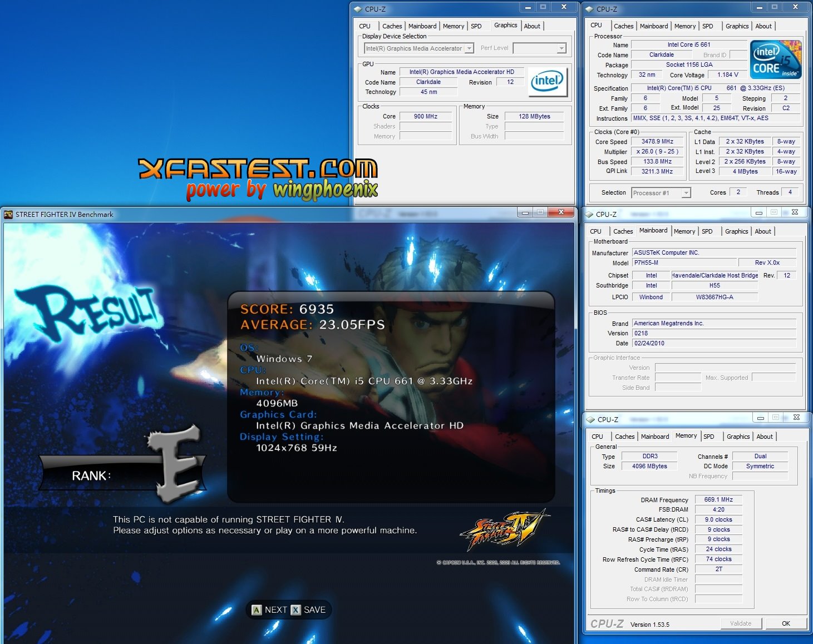Click the CPU-Z title icon of the Processor info window

point(589,9)
